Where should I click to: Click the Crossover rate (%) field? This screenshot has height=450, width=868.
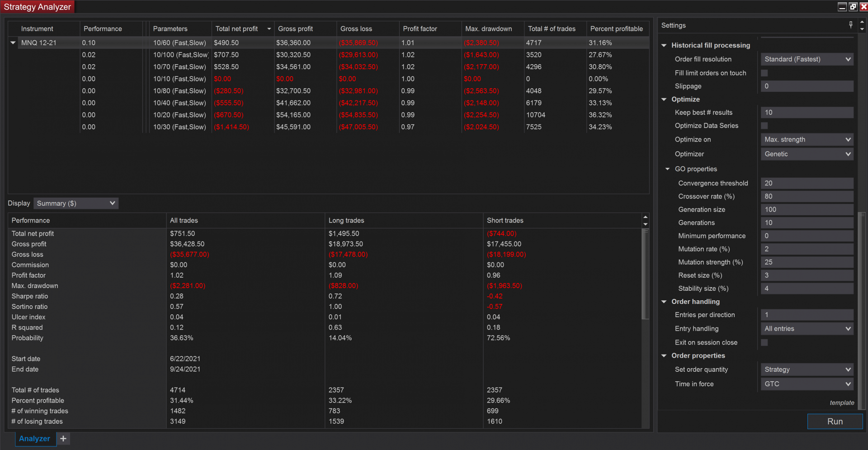[x=807, y=196]
